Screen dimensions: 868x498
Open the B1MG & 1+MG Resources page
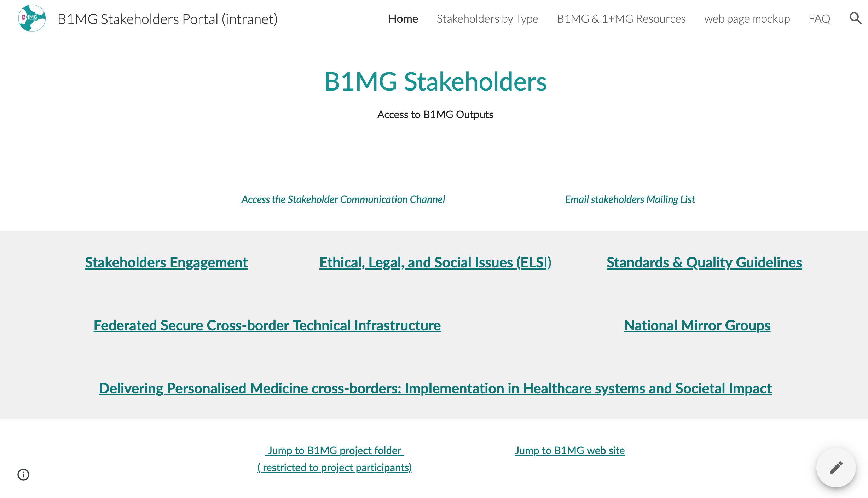[x=621, y=18]
